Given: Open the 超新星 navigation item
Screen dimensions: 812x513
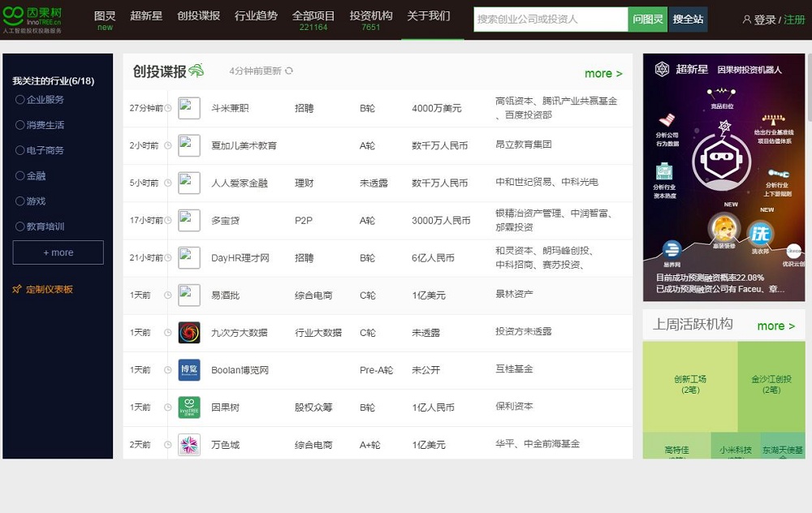Looking at the screenshot, I should coord(146,16).
